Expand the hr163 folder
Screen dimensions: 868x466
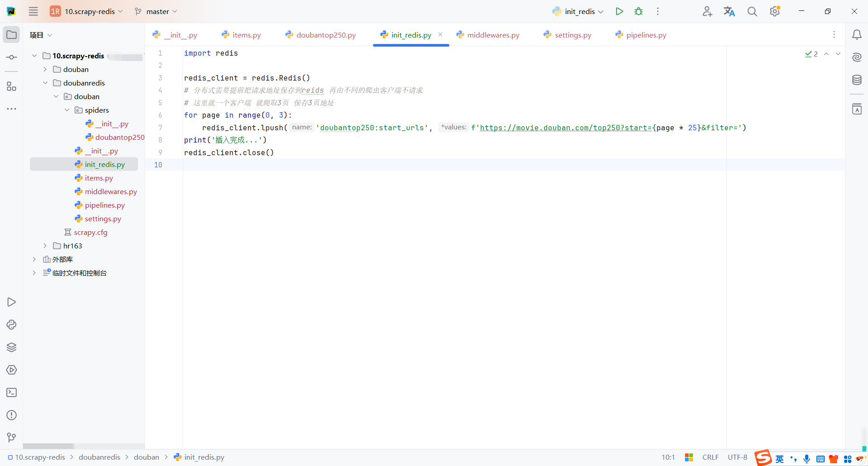tap(45, 246)
